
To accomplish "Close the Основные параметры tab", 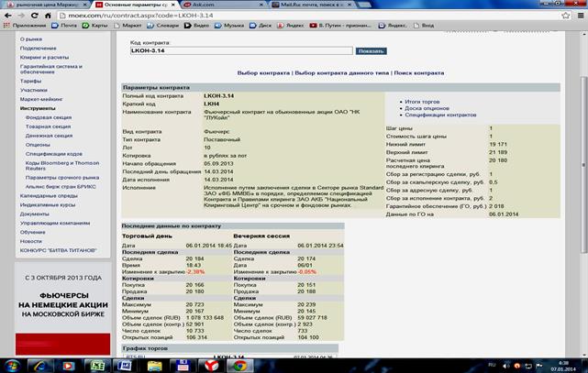I will [172, 5].
